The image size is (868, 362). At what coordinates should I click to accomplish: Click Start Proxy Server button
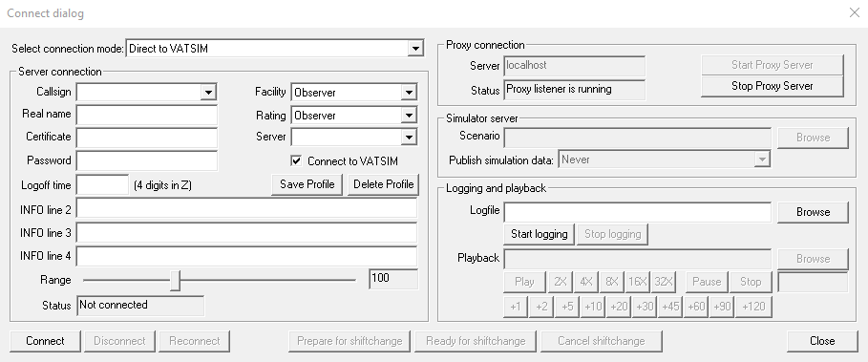point(773,65)
